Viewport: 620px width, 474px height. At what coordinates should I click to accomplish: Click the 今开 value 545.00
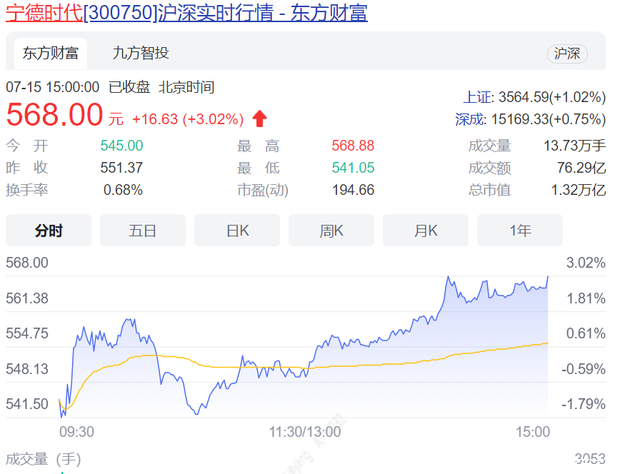(x=122, y=146)
